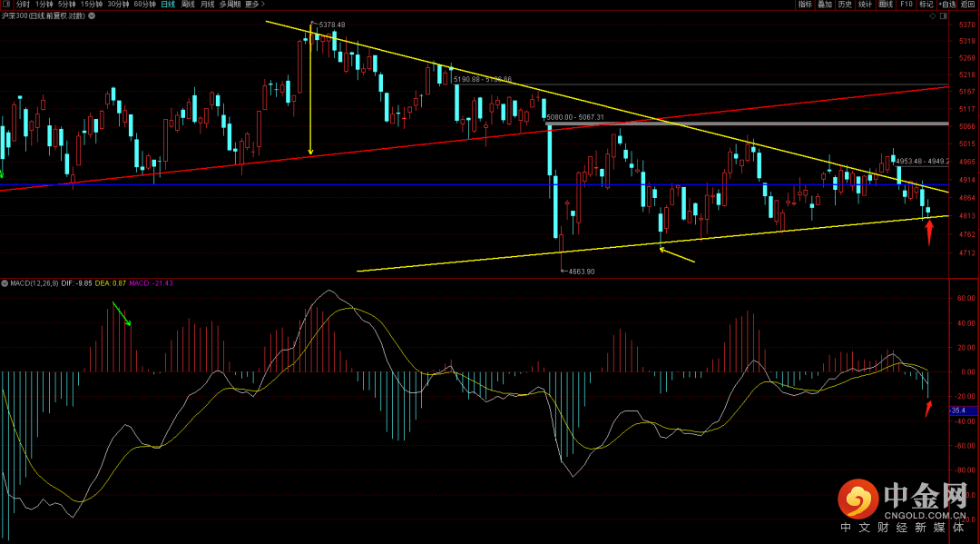980x544 pixels.
Task: Click the diamond icon above price axis
Action: coord(933,16)
